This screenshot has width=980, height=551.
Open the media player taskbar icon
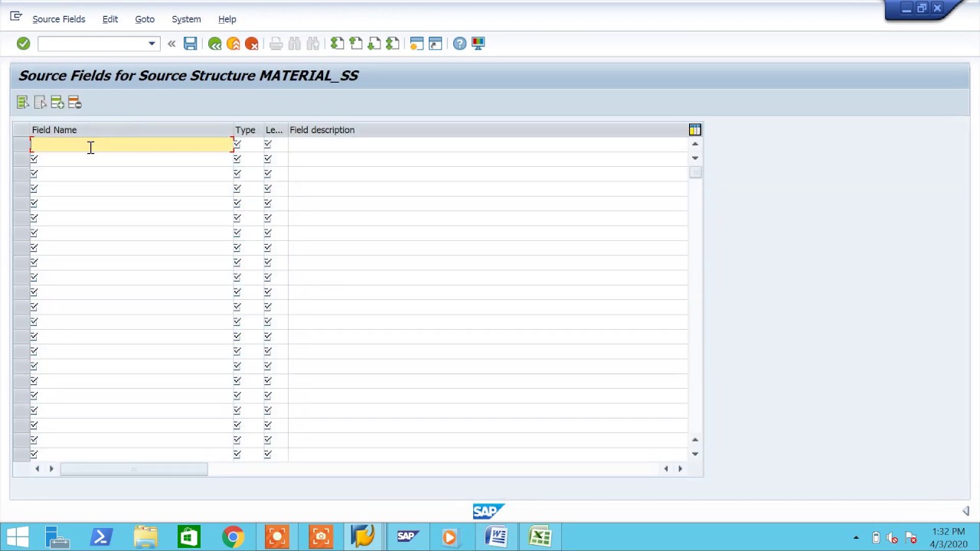[x=450, y=536]
